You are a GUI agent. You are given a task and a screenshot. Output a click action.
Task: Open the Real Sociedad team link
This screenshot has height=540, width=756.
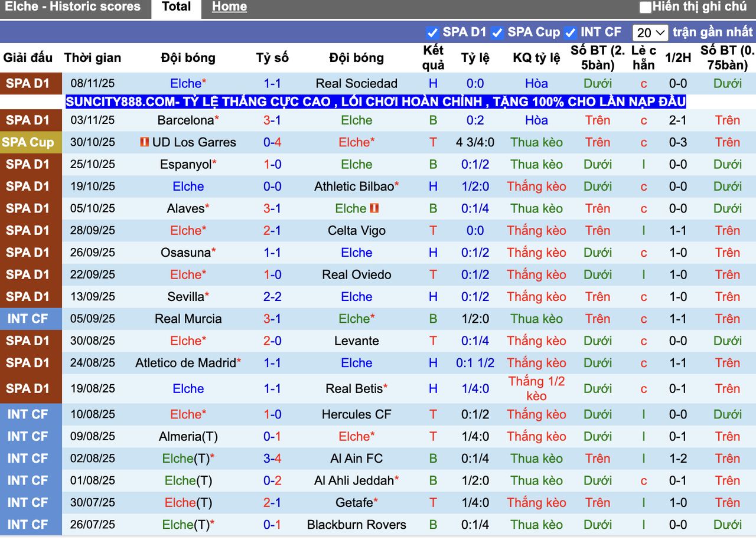[x=357, y=83]
